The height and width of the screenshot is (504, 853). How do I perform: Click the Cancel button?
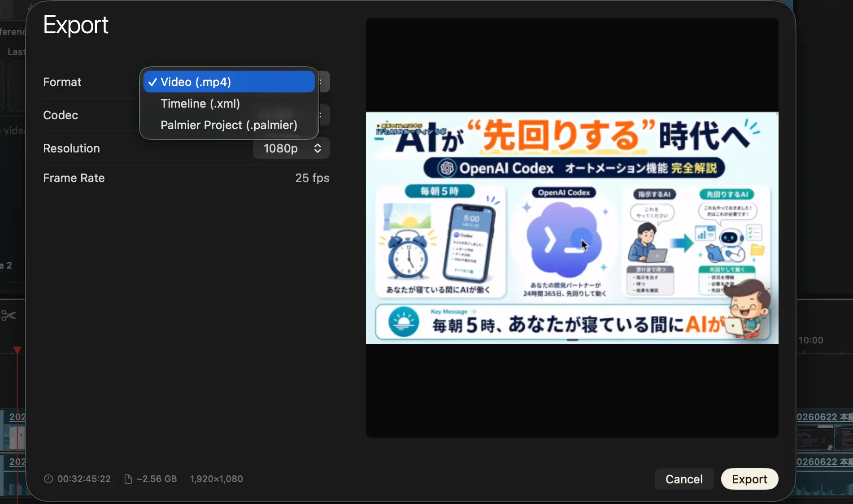coord(684,479)
